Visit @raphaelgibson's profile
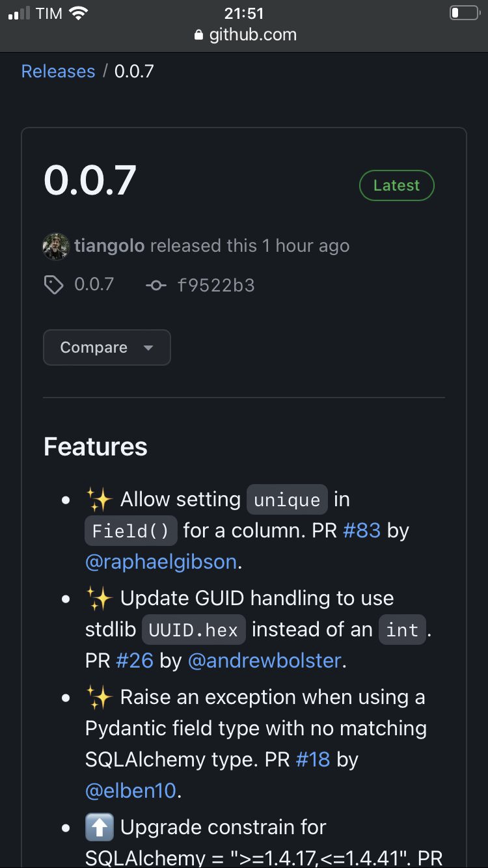Screen dimensions: 488x868 160,562
